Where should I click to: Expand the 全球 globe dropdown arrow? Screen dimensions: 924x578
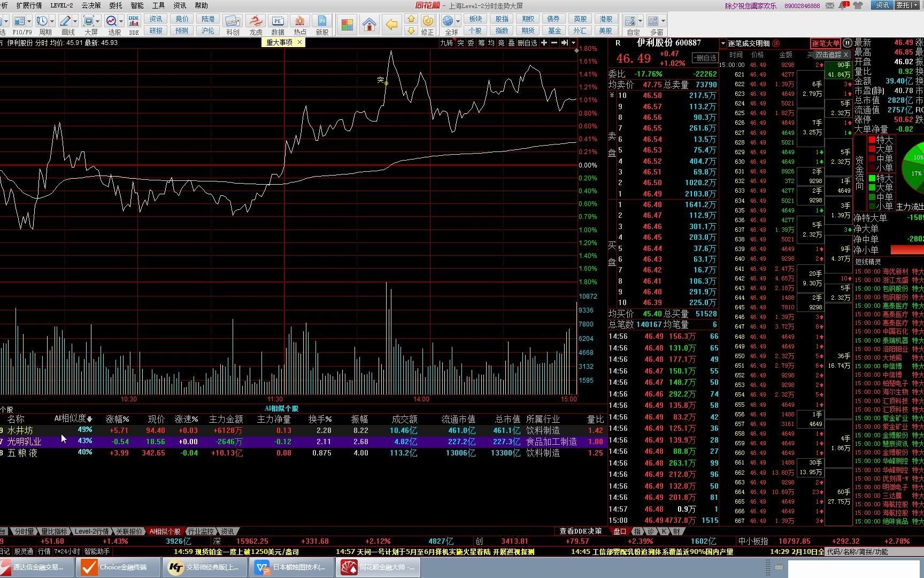coord(458,21)
